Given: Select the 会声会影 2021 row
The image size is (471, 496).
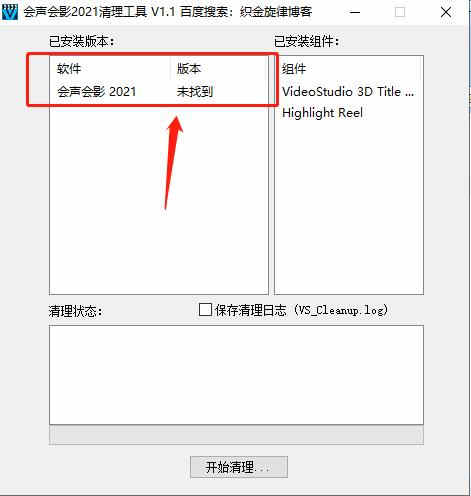Looking at the screenshot, I should pos(159,92).
